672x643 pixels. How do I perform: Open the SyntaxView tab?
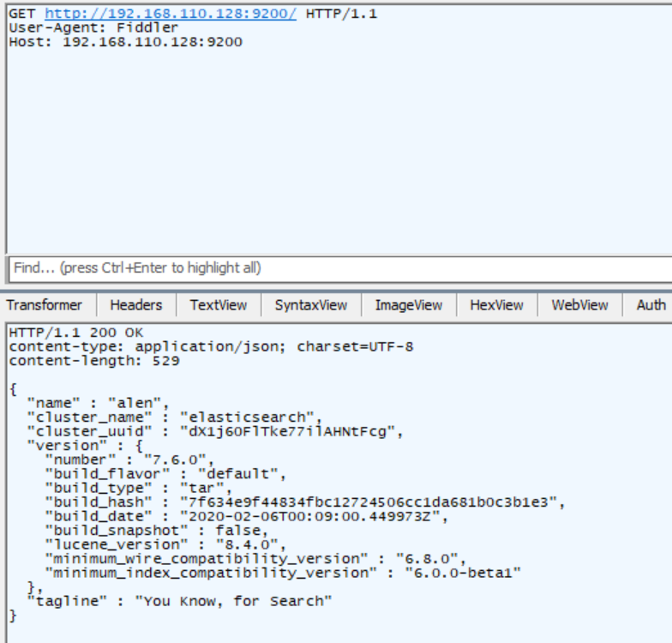311,305
